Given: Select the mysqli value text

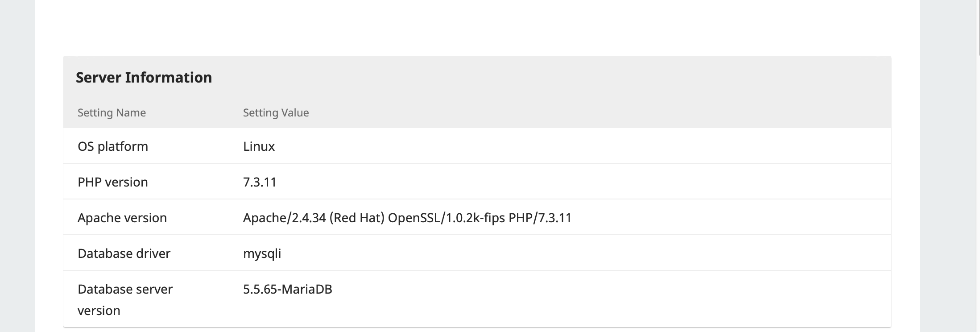Looking at the screenshot, I should (x=262, y=254).
